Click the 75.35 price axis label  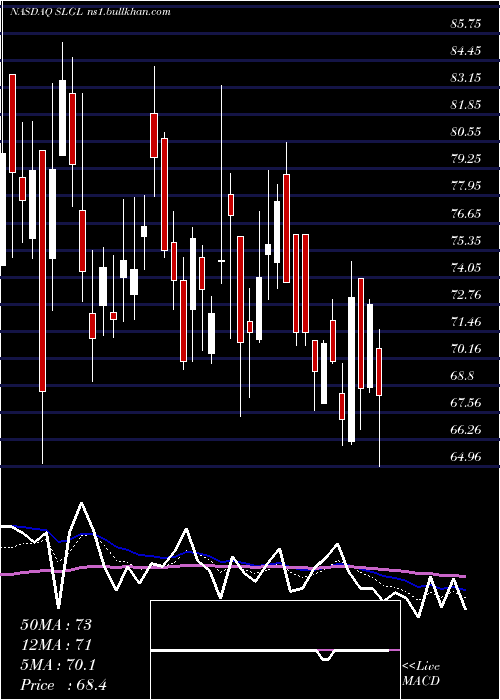[466, 241]
